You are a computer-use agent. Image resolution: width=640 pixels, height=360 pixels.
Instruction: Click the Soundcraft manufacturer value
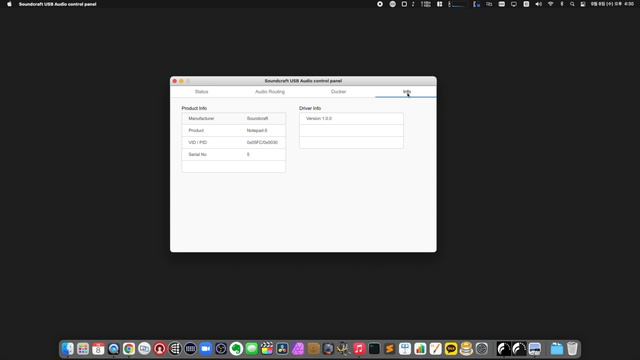tap(257, 118)
